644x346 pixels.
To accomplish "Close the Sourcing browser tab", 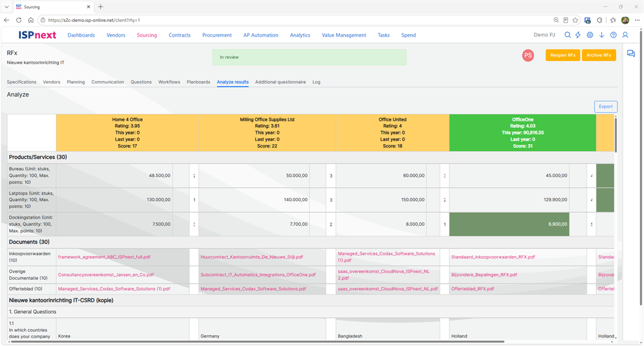I will 88,7.
